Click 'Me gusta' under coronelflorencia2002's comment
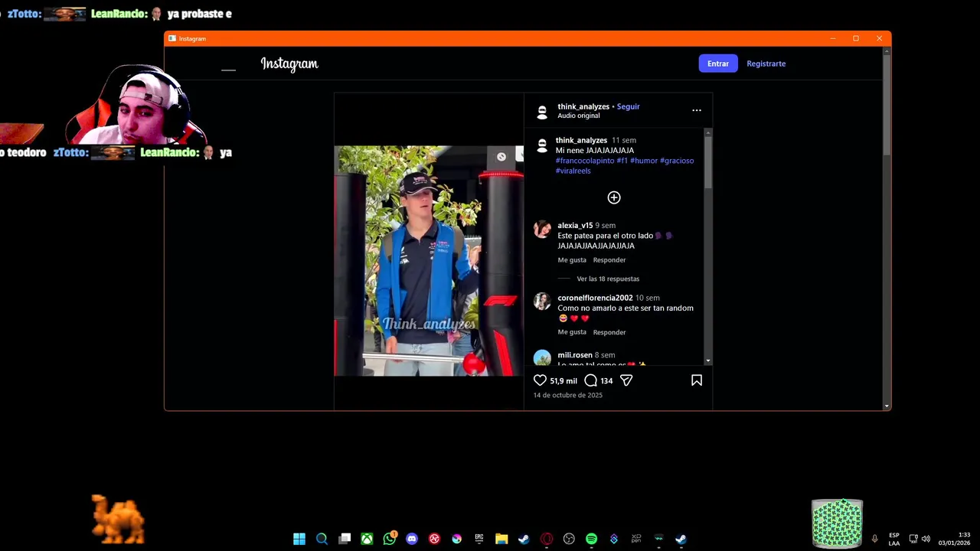This screenshot has width=980, height=551. tap(572, 332)
